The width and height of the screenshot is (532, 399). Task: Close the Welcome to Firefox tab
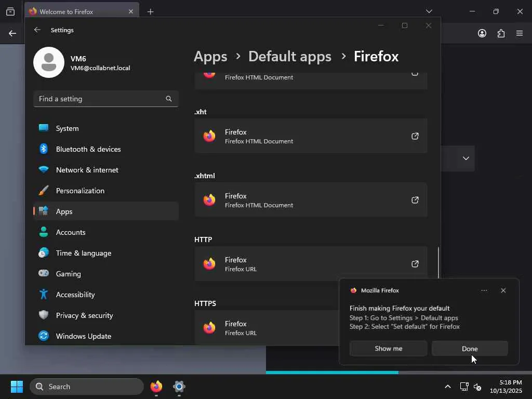pos(131,11)
